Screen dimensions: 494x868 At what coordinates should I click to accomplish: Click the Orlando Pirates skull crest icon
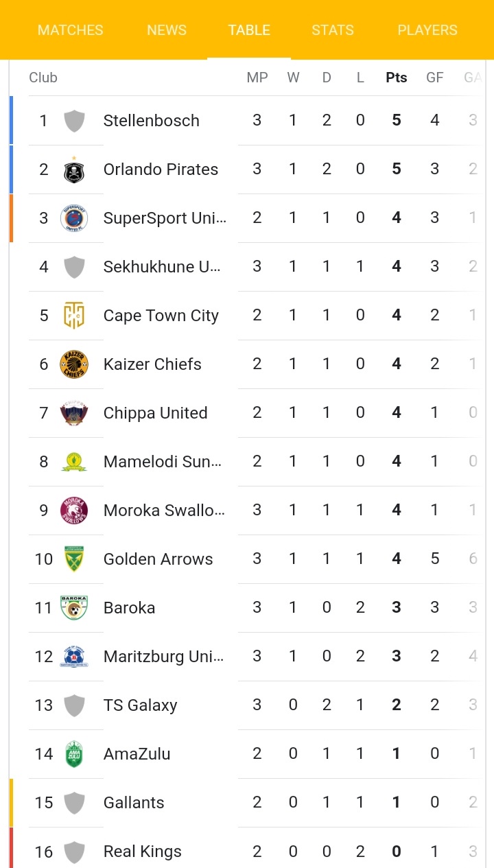(74, 170)
